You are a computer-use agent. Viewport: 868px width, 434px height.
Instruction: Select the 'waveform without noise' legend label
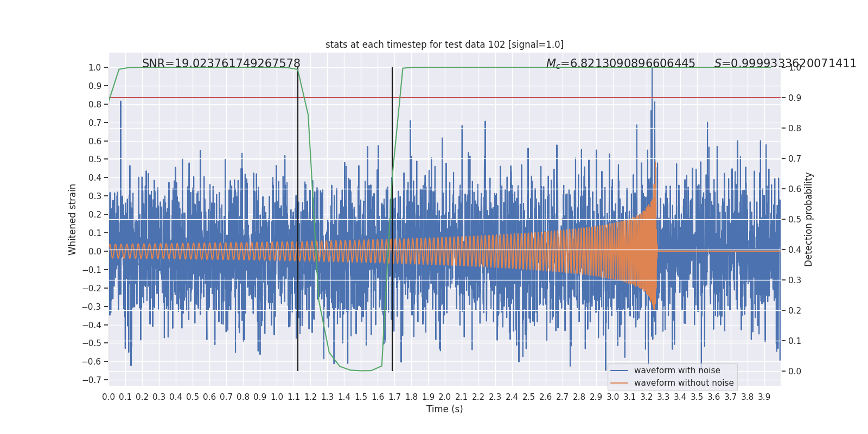(x=684, y=383)
